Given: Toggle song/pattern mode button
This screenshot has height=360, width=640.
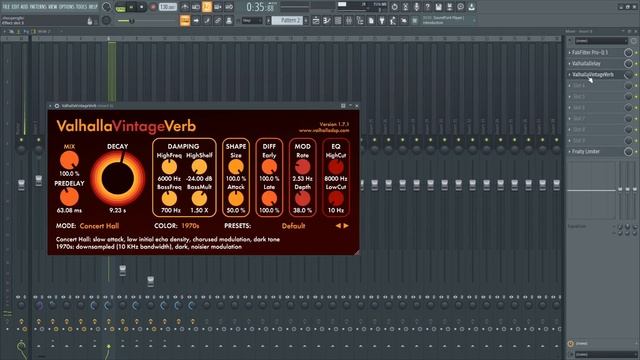Looking at the screenshot, I should click(121, 7).
